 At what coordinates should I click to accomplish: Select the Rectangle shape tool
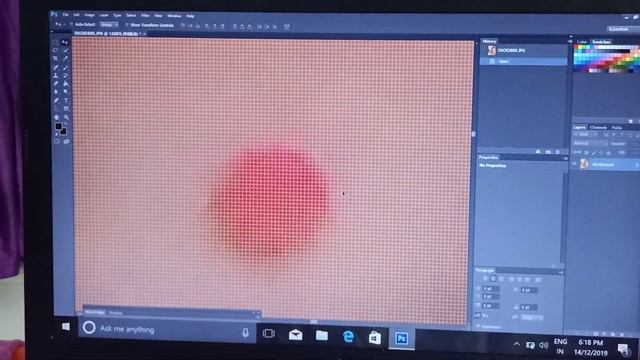(65, 109)
